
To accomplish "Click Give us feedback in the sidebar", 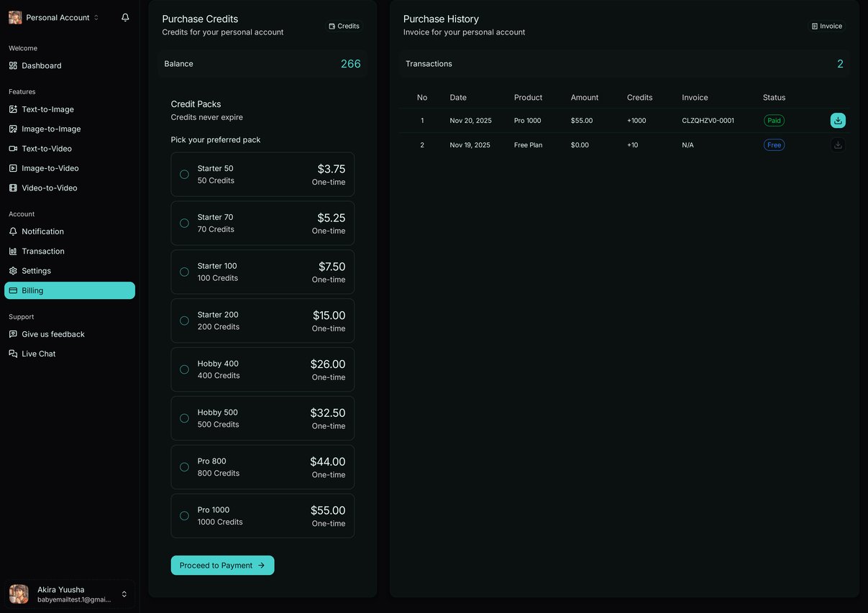I will click(x=52, y=333).
